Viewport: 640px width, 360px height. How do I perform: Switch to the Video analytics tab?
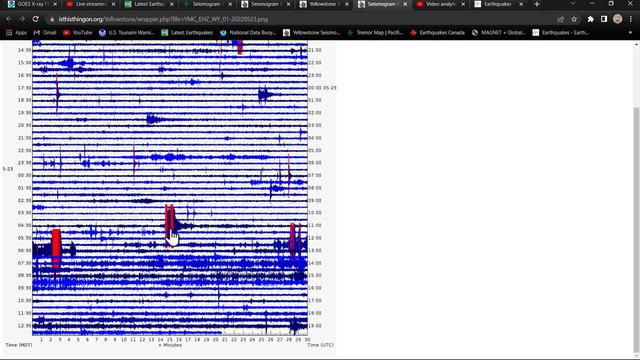click(x=437, y=4)
